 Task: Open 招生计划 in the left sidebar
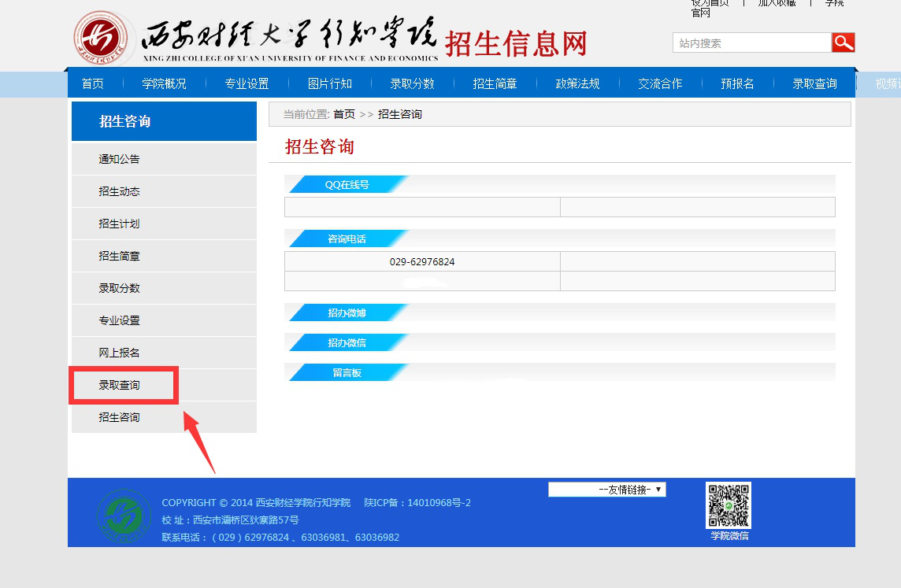(165, 224)
